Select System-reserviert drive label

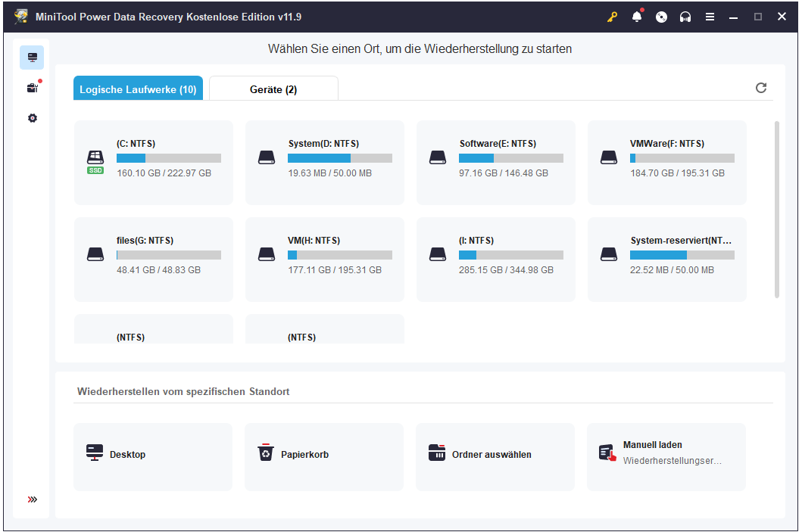point(681,240)
